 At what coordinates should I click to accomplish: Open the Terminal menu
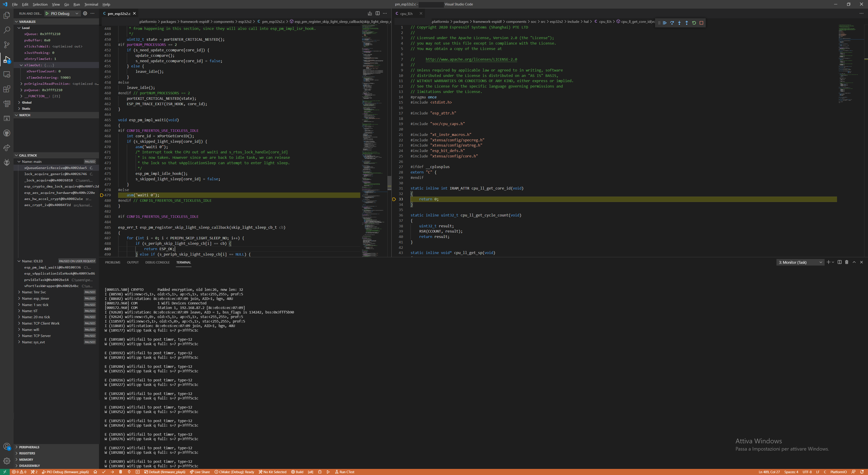[x=91, y=4]
